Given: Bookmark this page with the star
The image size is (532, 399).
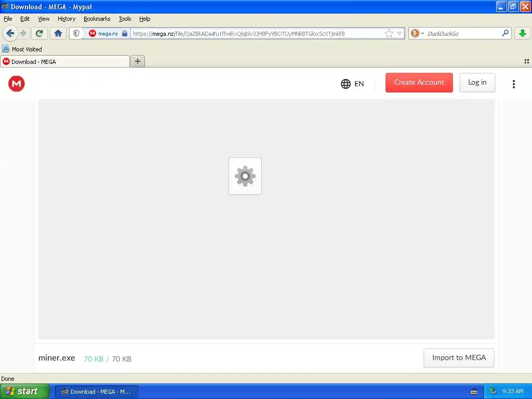Looking at the screenshot, I should [x=389, y=33].
